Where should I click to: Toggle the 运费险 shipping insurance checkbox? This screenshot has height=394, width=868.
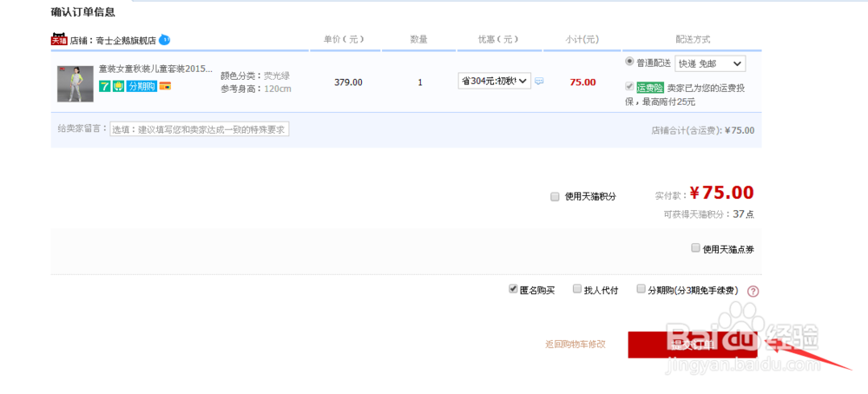pyautogui.click(x=628, y=86)
